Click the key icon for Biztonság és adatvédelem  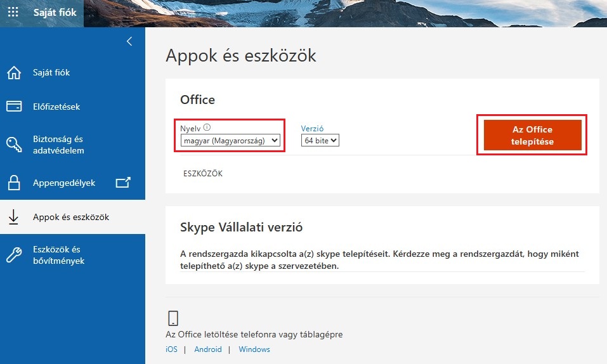tap(14, 145)
